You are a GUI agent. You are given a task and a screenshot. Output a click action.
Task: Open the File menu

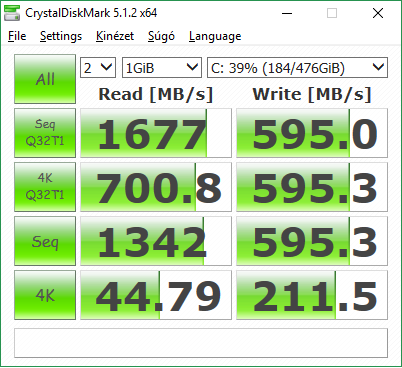[17, 36]
